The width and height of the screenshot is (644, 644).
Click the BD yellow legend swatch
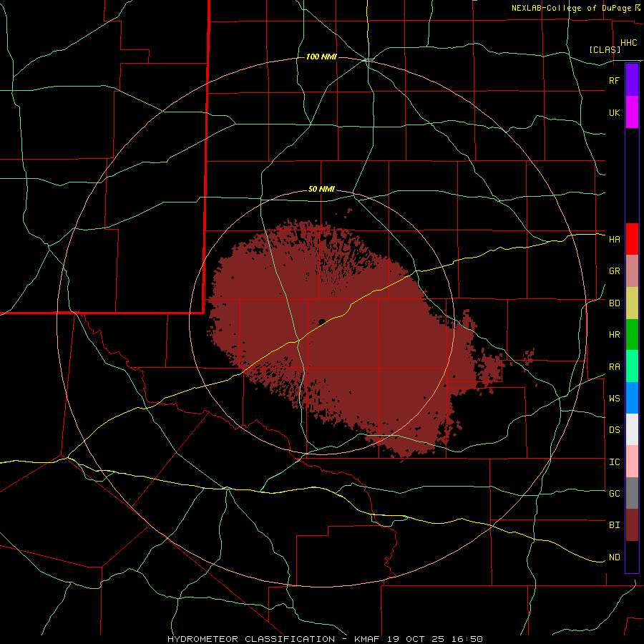[632, 303]
